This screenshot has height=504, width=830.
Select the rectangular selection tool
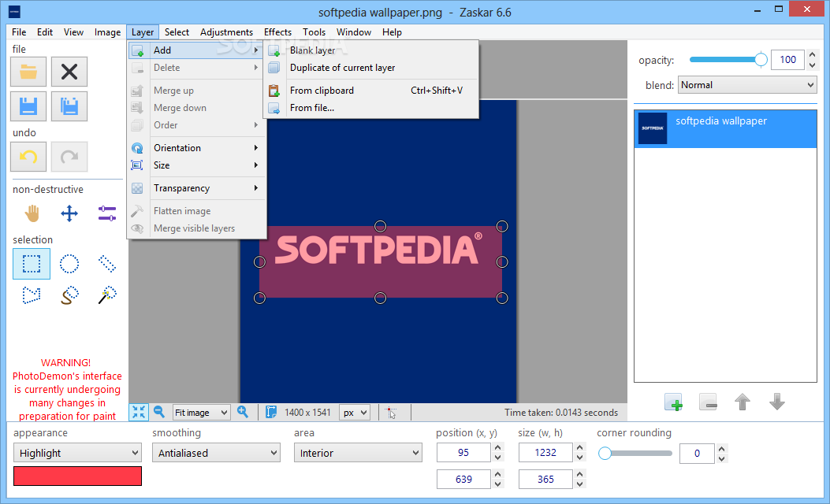(x=32, y=263)
